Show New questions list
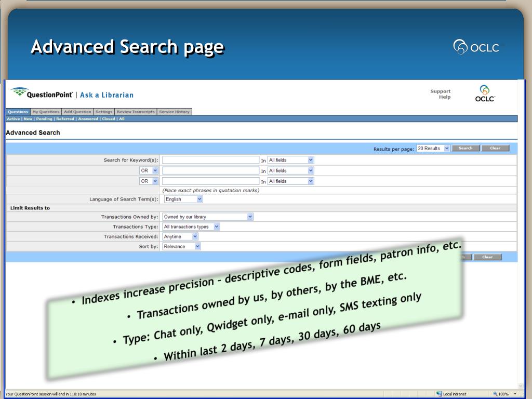Image resolution: width=532 pixels, height=399 pixels. 28,119
